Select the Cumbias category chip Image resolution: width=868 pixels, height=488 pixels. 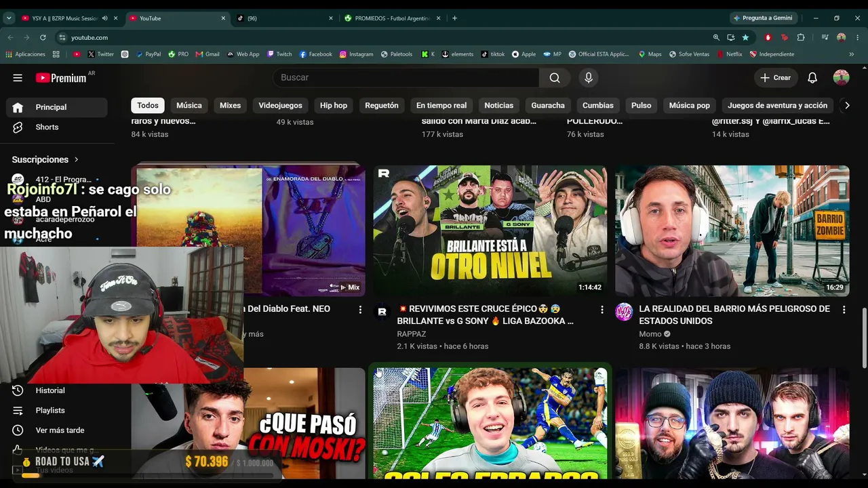point(598,105)
